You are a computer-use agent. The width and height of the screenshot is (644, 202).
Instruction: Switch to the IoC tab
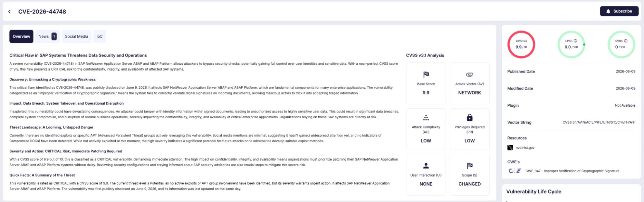point(100,36)
